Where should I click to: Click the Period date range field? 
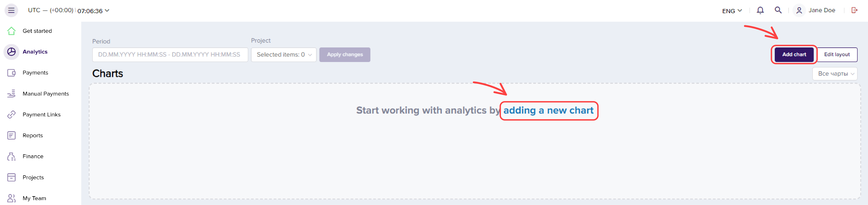[170, 55]
